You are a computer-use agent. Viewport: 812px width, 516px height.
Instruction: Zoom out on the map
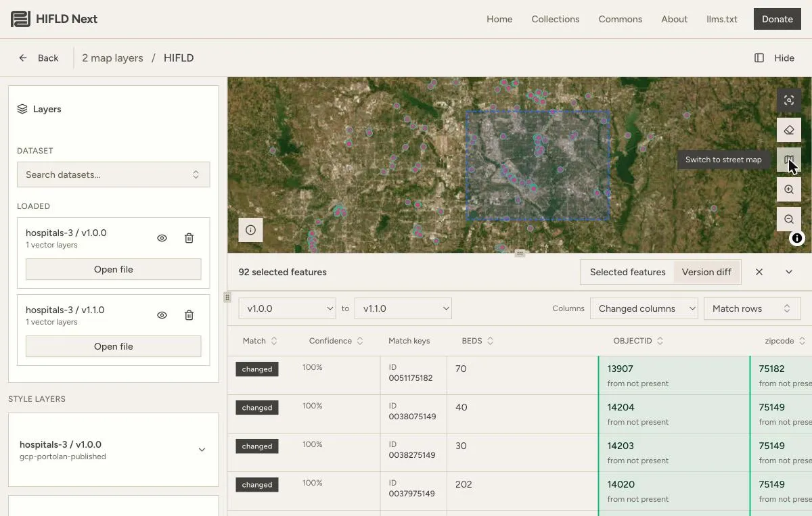point(789,219)
